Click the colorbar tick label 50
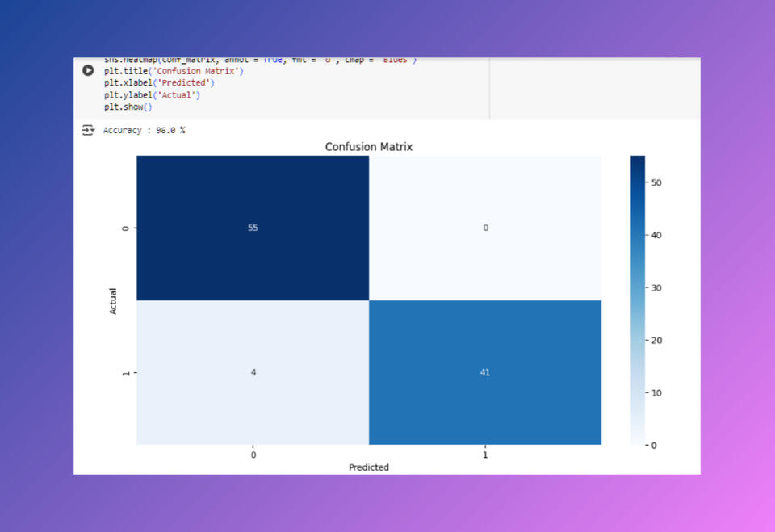Viewport: 775px width, 532px height. 656,182
